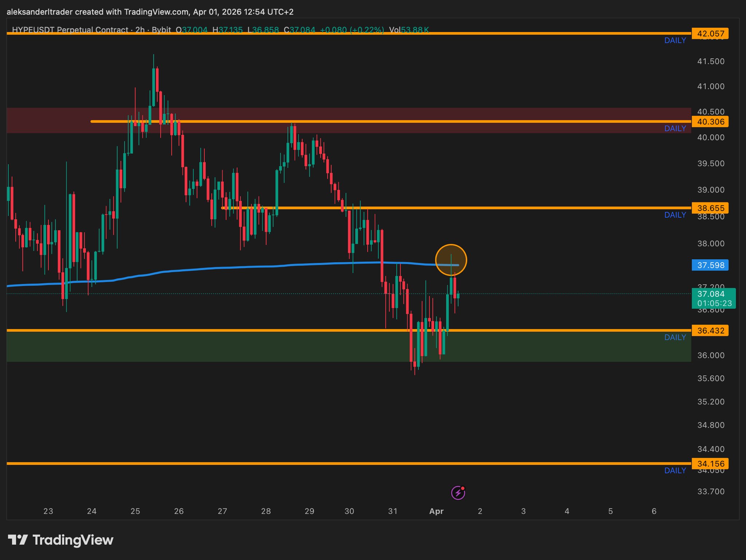Click the TradingView logo

60,540
